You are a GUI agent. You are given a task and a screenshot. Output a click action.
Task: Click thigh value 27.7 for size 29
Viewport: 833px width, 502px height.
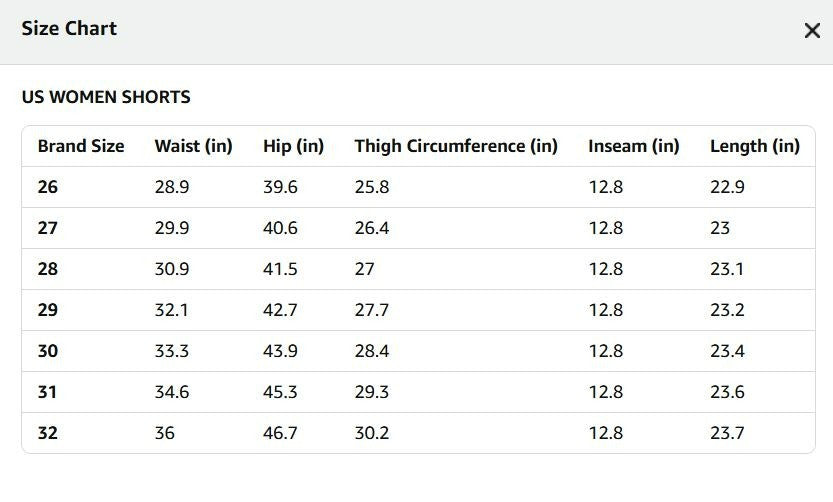point(371,310)
